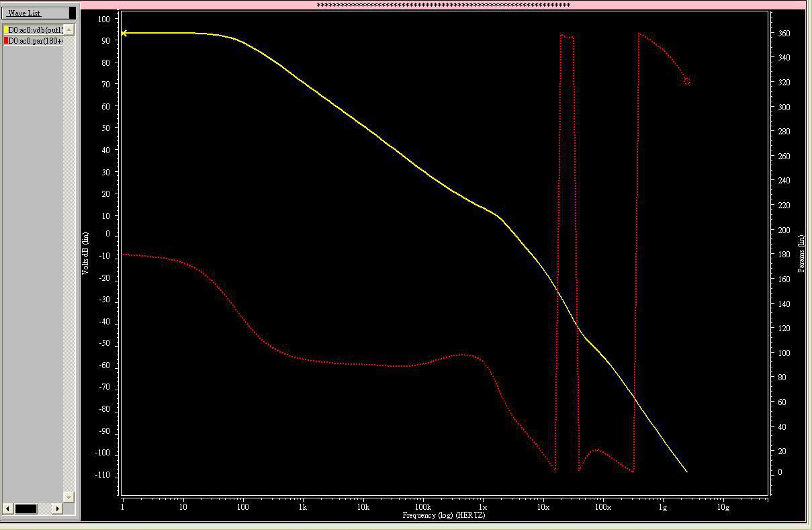812x530 pixels.
Task: Click the wave list scroll right arrow
Action: [x=58, y=509]
